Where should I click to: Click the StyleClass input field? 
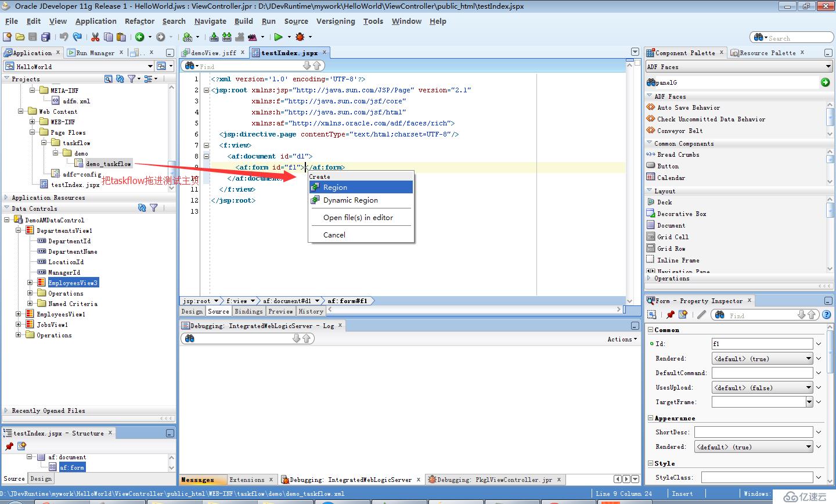pyautogui.click(x=757, y=477)
